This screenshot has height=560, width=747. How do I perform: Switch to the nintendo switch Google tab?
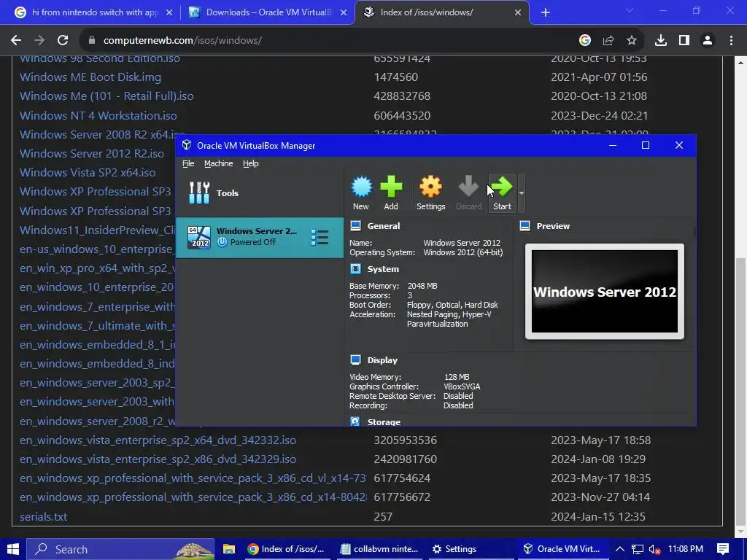pyautogui.click(x=93, y=12)
